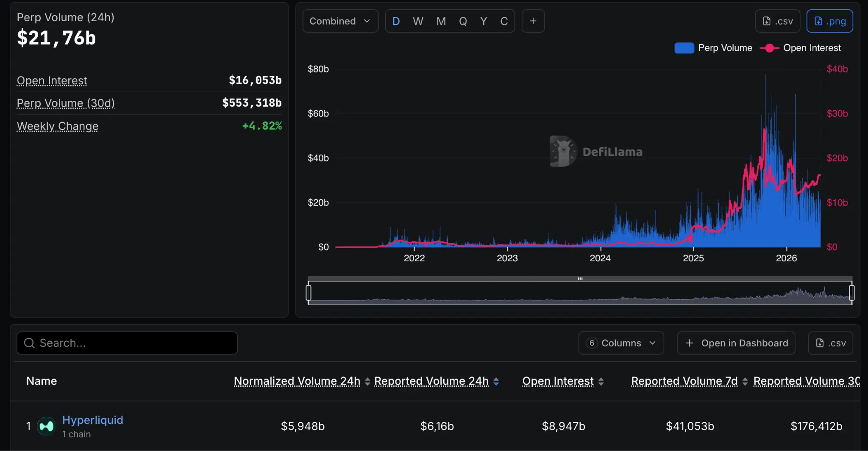Click the plus add-metric button

point(533,21)
